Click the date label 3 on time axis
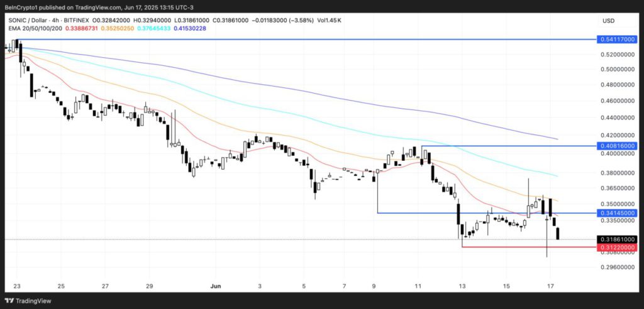644x309 pixels. [x=260, y=286]
